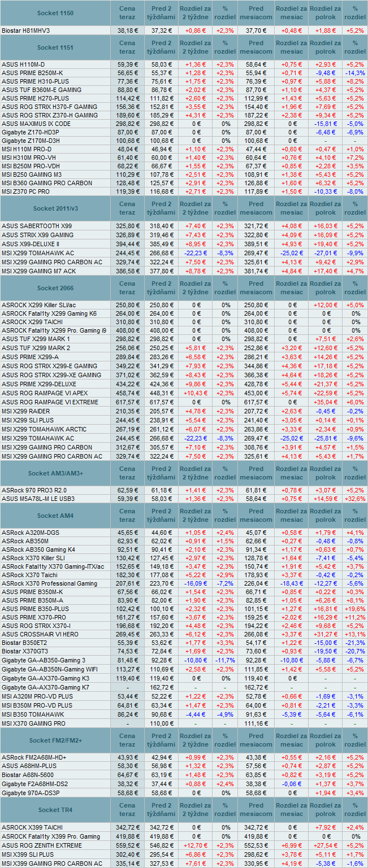Click the Socket 1151 section header
This screenshot has width=368, height=868.
(55, 47)
